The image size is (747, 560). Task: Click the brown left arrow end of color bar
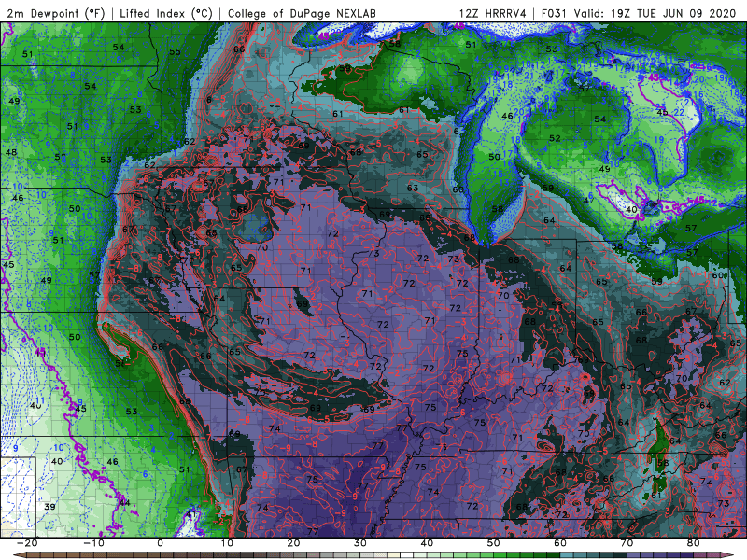[20, 554]
